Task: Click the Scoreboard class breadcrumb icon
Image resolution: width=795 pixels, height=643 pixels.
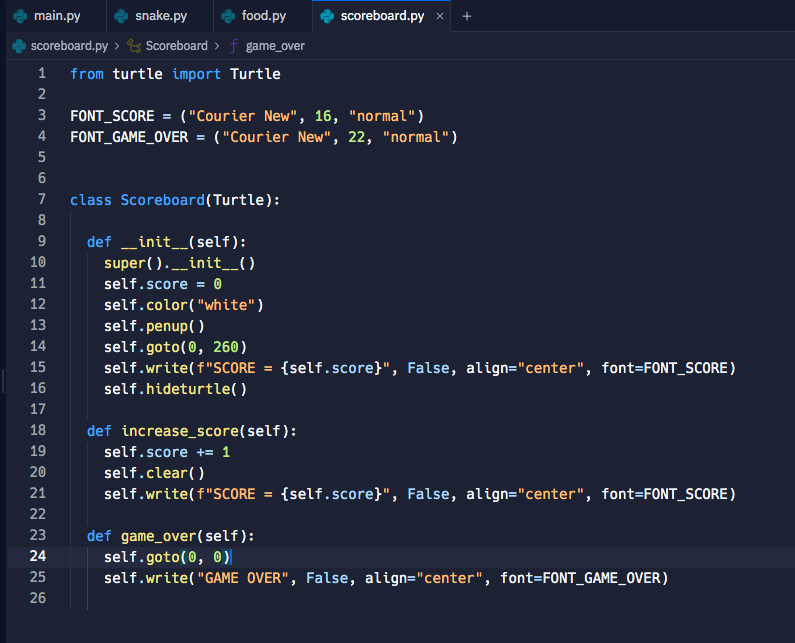Action: coord(134,46)
